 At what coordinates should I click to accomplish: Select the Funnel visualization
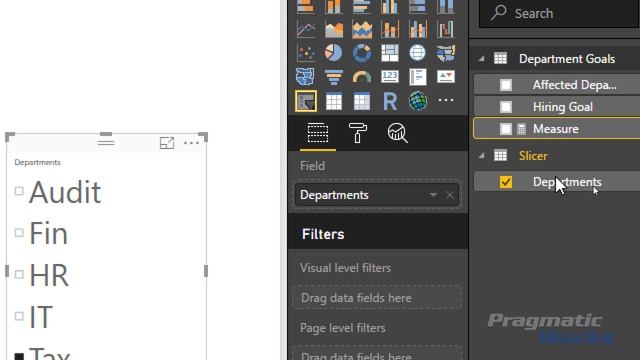coord(334,77)
